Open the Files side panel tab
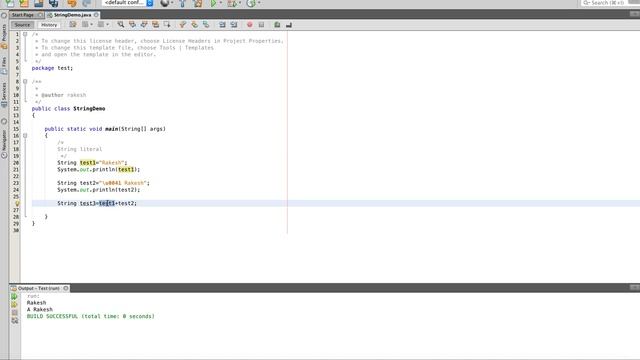640x360 pixels. [4, 65]
